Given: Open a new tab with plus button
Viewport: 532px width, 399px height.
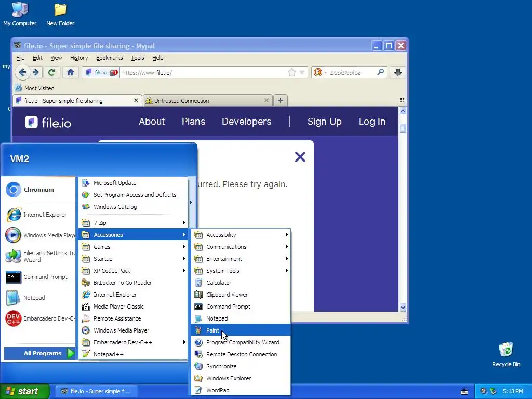Looking at the screenshot, I should 280,100.
